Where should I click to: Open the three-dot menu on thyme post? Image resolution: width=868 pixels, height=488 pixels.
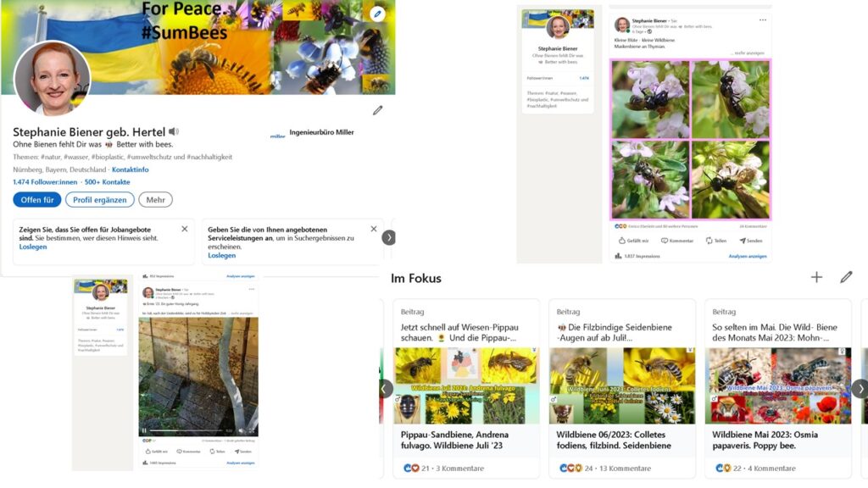pos(763,20)
